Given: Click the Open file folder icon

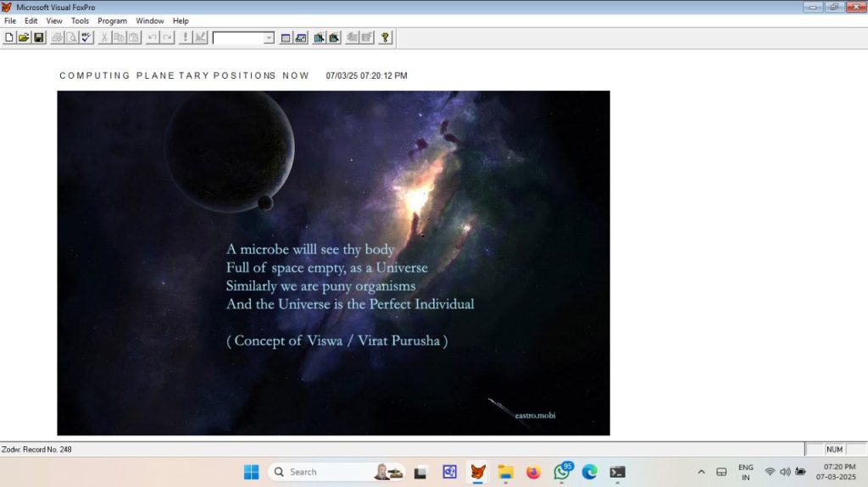Looking at the screenshot, I should pos(24,37).
